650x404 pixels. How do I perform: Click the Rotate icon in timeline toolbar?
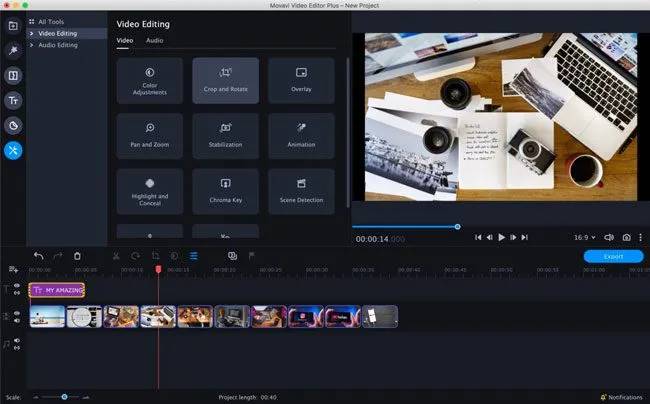click(136, 256)
